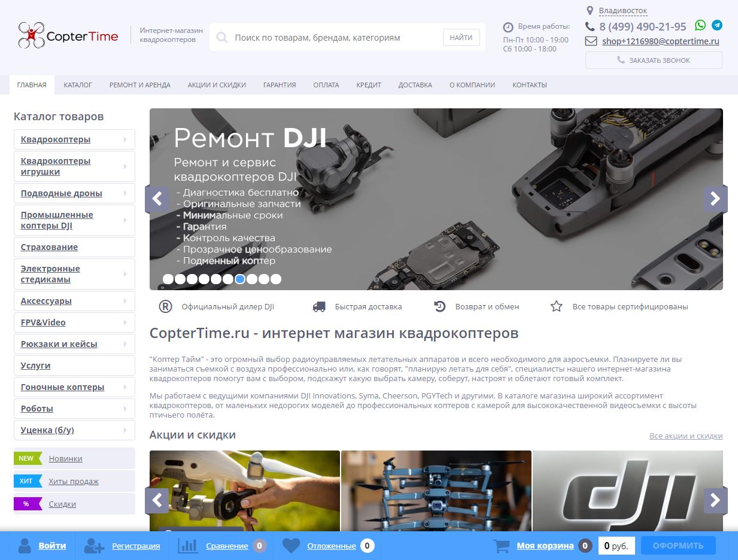Click next arrow in Акции и скидки carousel
Screen dimensions: 738x560
coord(715,500)
